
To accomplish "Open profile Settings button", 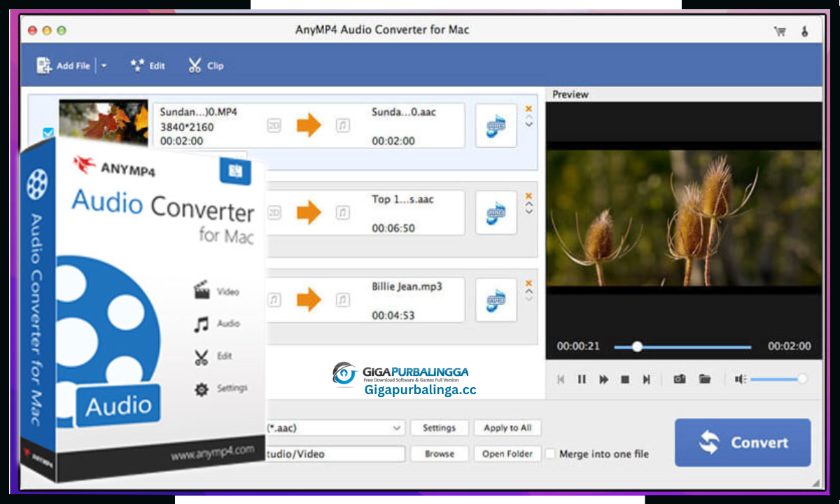I will pyautogui.click(x=440, y=428).
